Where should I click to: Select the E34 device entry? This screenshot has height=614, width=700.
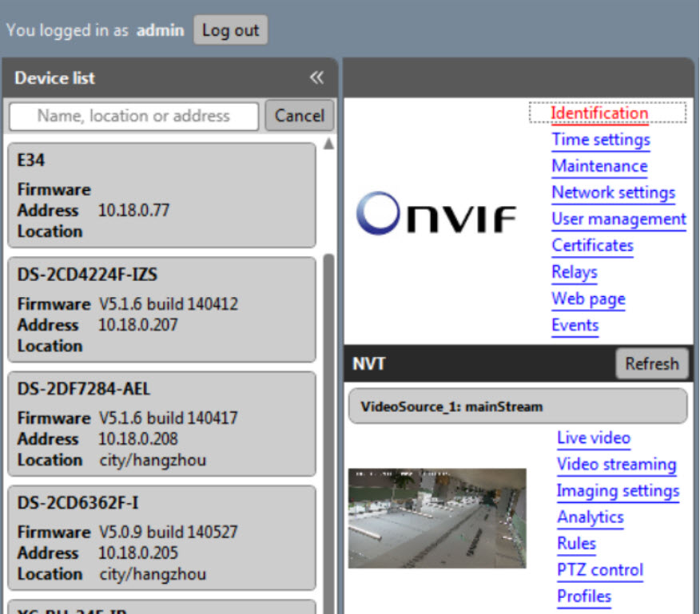coord(161,196)
